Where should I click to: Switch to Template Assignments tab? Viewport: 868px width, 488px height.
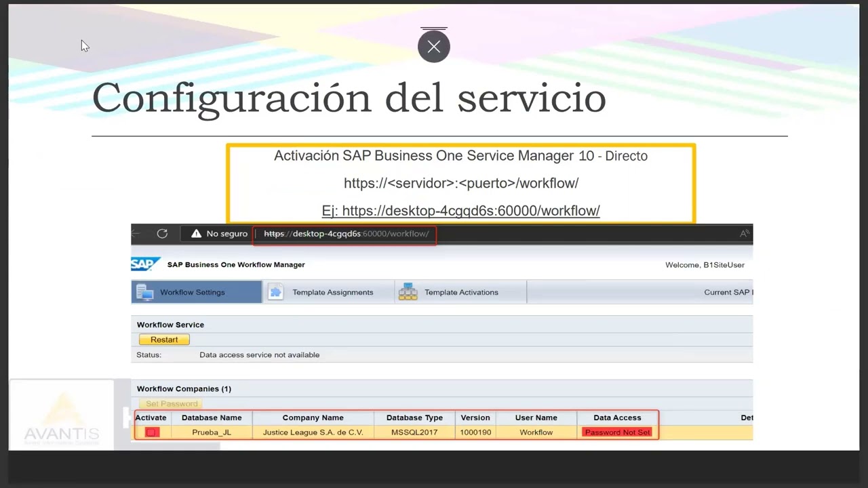(328, 292)
